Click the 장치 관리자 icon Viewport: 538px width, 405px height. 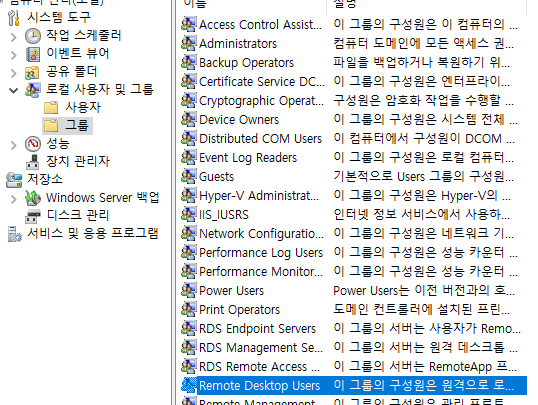pos(33,162)
